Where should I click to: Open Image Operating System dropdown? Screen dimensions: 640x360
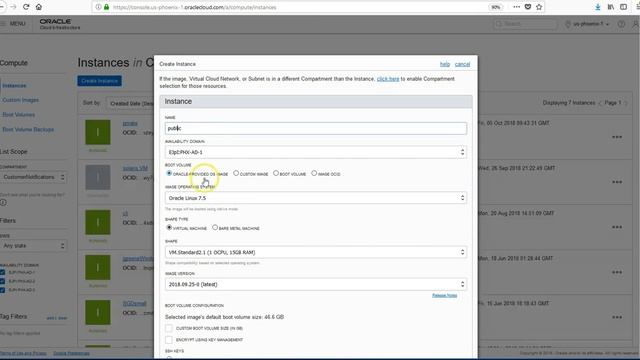[x=316, y=198]
